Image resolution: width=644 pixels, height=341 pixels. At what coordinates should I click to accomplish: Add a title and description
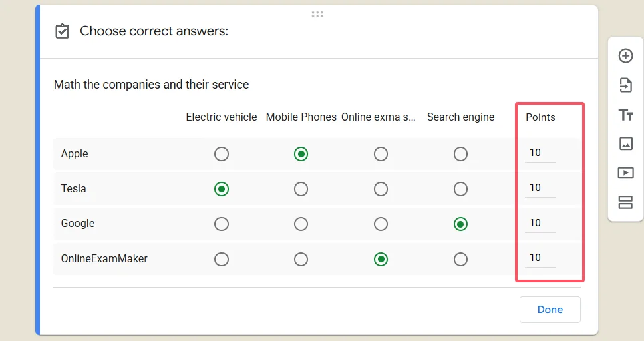pos(625,115)
